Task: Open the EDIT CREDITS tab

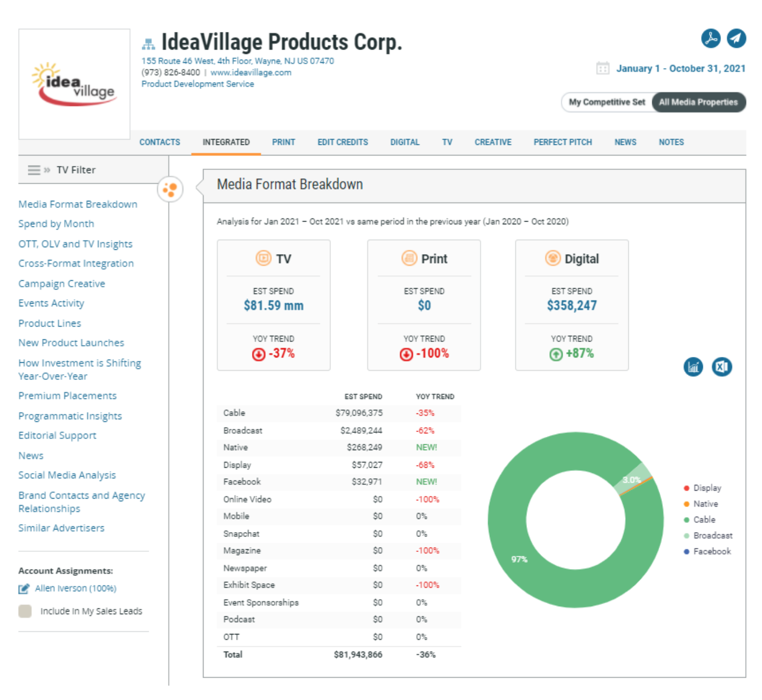Action: click(x=343, y=142)
